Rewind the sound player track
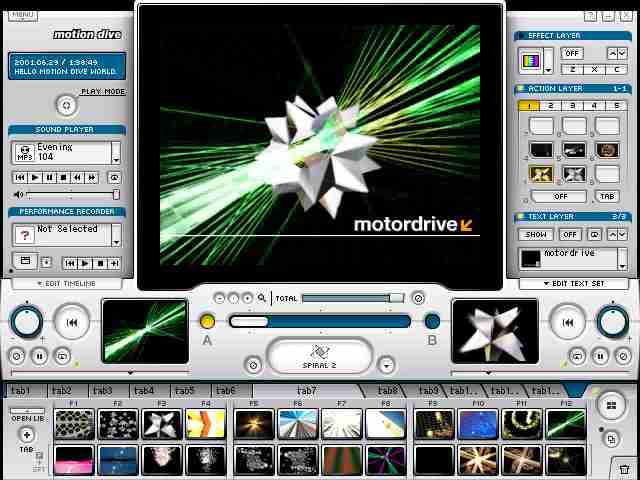This screenshot has width=640, height=480. pos(77,178)
